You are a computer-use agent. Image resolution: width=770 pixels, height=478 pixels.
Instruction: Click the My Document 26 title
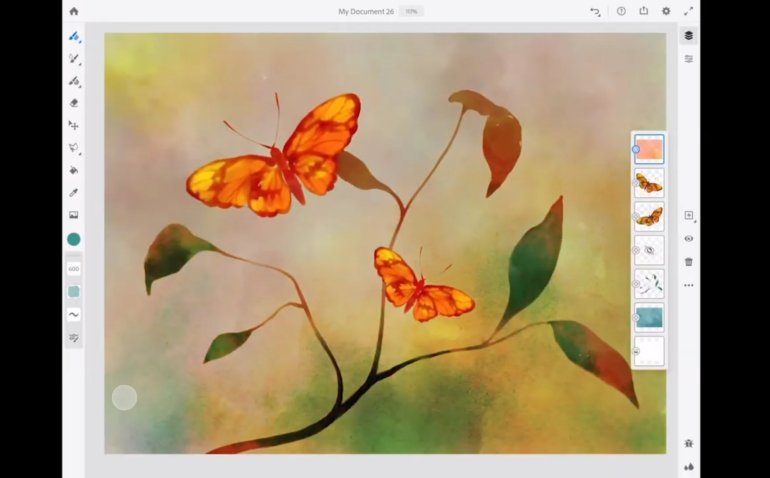pyautogui.click(x=365, y=12)
